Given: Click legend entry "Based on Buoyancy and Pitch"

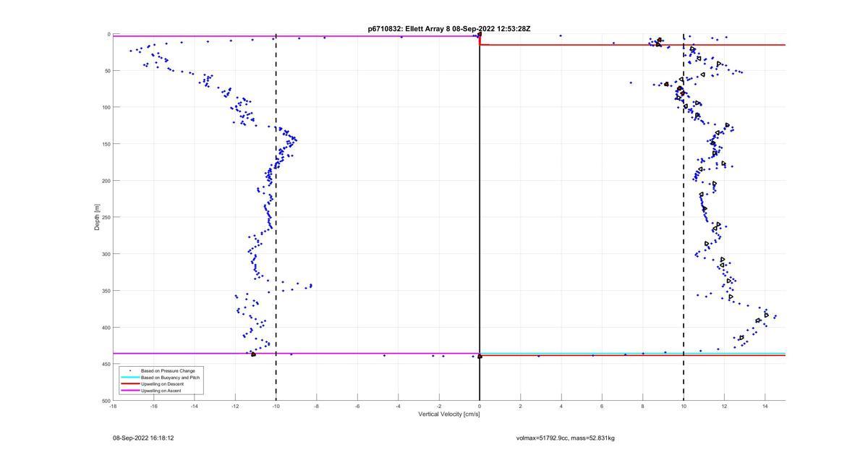Looking at the screenshot, I should pyautogui.click(x=171, y=378).
